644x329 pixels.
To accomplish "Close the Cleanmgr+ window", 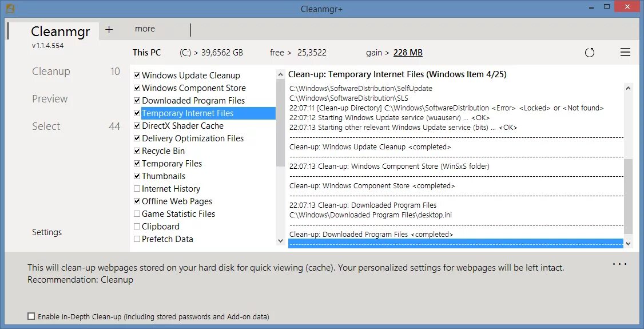I will pyautogui.click(x=626, y=6).
